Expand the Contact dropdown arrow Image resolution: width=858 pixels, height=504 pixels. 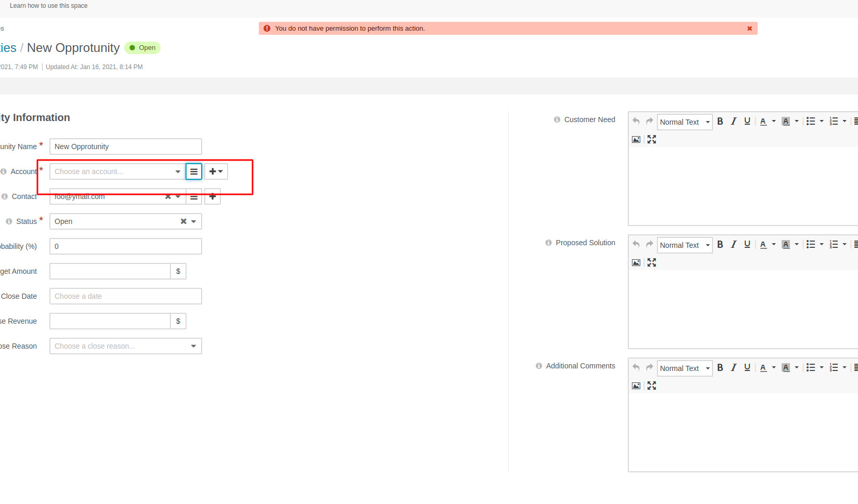178,197
